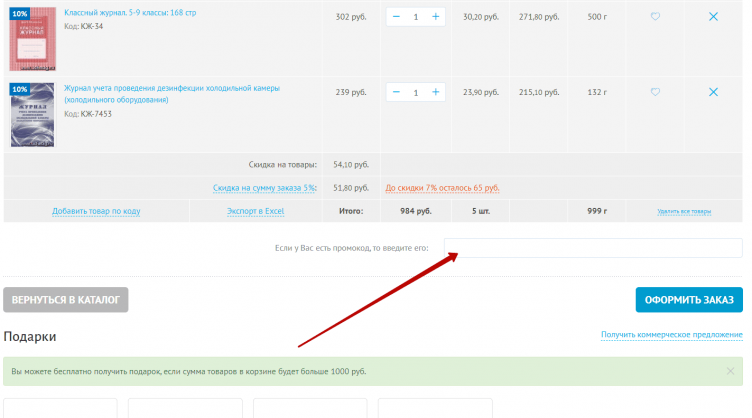
Task: Remove Журнал учета дезинфекции from cart
Action: pyautogui.click(x=713, y=92)
